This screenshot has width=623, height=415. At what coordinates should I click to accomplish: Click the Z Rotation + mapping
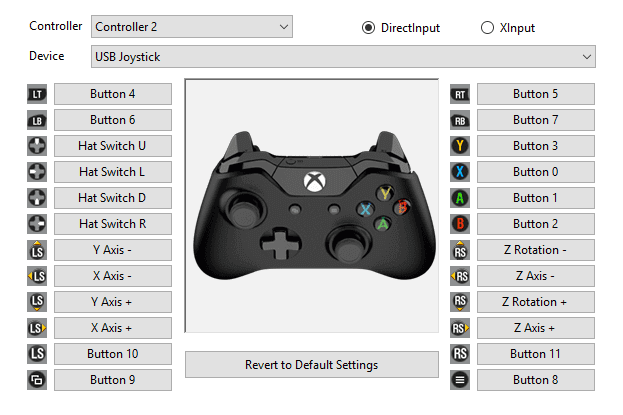536,302
